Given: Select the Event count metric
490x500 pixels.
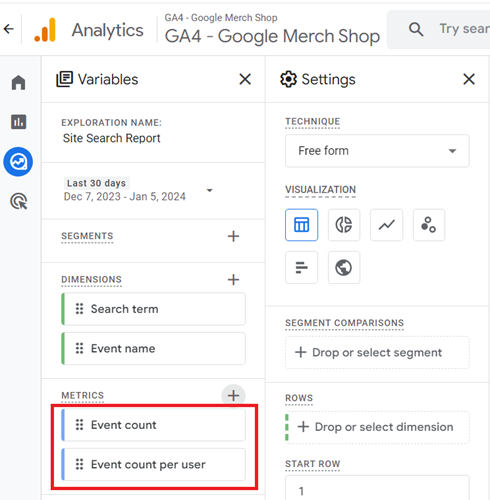Looking at the screenshot, I should [153, 425].
